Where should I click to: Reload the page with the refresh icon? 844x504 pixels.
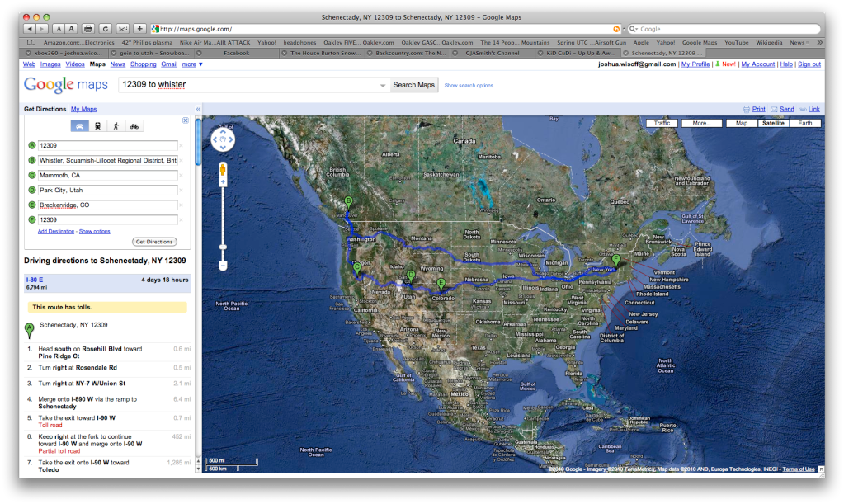[106, 29]
